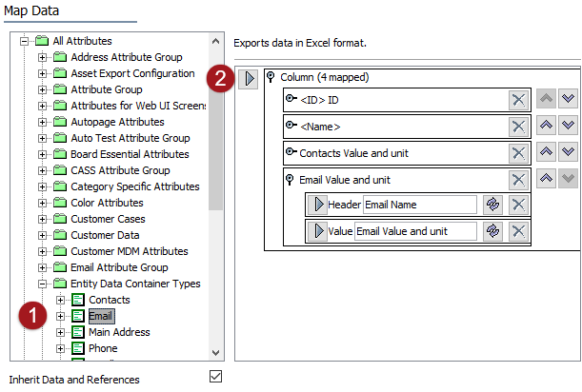The height and width of the screenshot is (392, 582).
Task: Click link icon beside Email Name header field
Action: [492, 205]
